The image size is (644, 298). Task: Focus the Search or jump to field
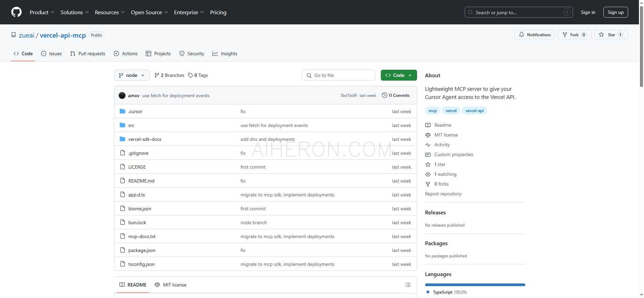(519, 12)
